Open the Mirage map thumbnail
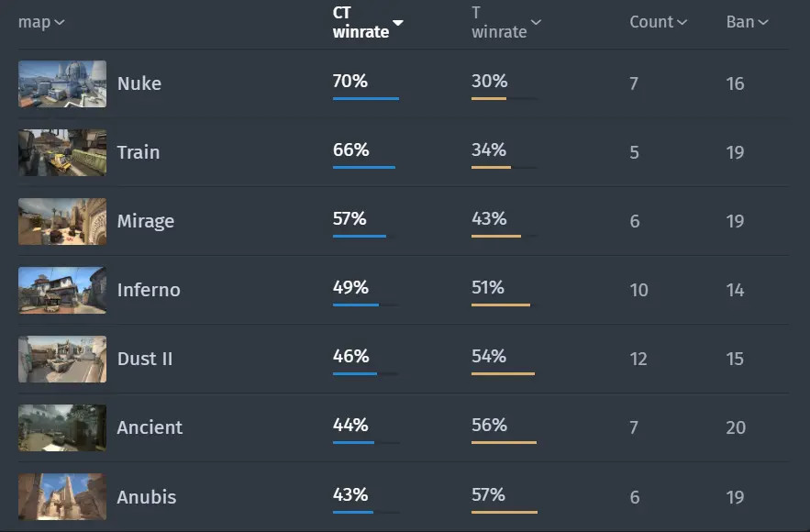The height and width of the screenshot is (532, 810). (x=62, y=221)
